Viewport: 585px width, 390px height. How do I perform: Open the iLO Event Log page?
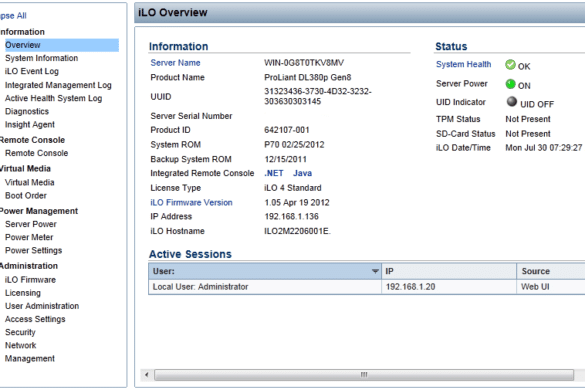[x=32, y=71]
